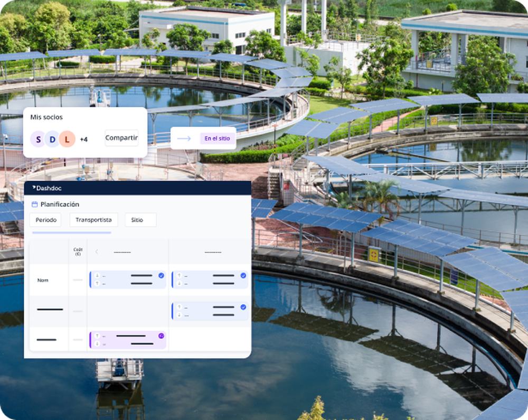
Task: Select partner avatar L
Action: [x=67, y=139]
